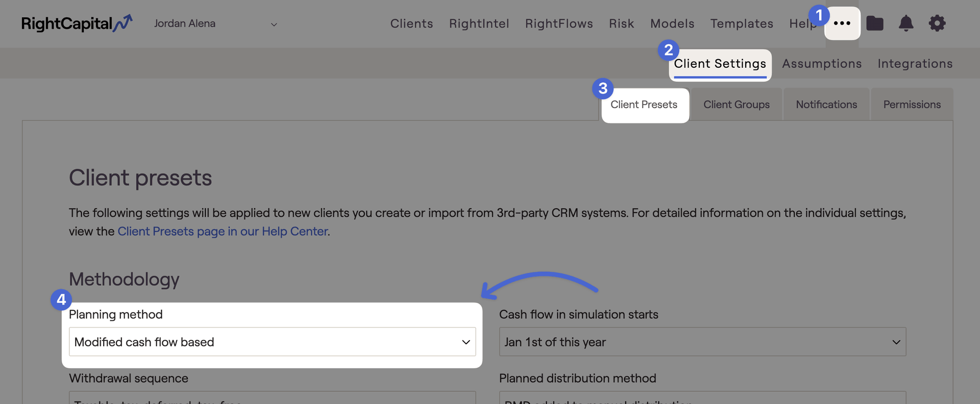Go to Templates in the navigation
The image size is (980, 404).
(742, 23)
